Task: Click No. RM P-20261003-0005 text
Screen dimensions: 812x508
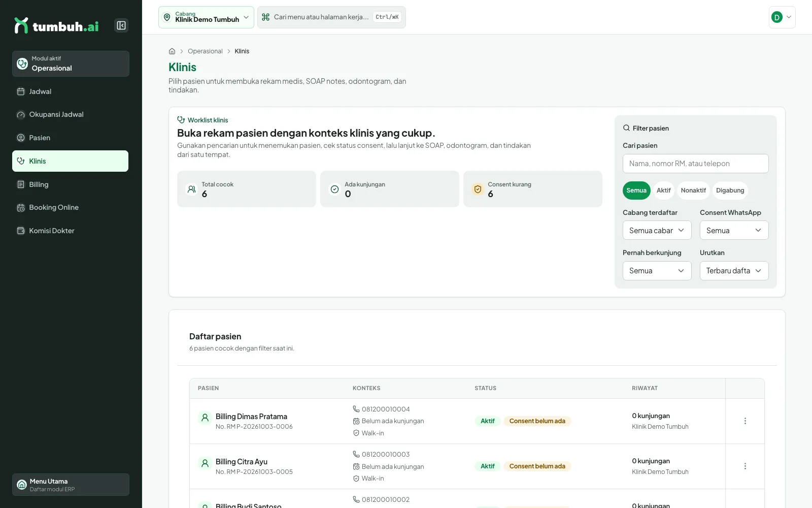Action: tap(254, 472)
